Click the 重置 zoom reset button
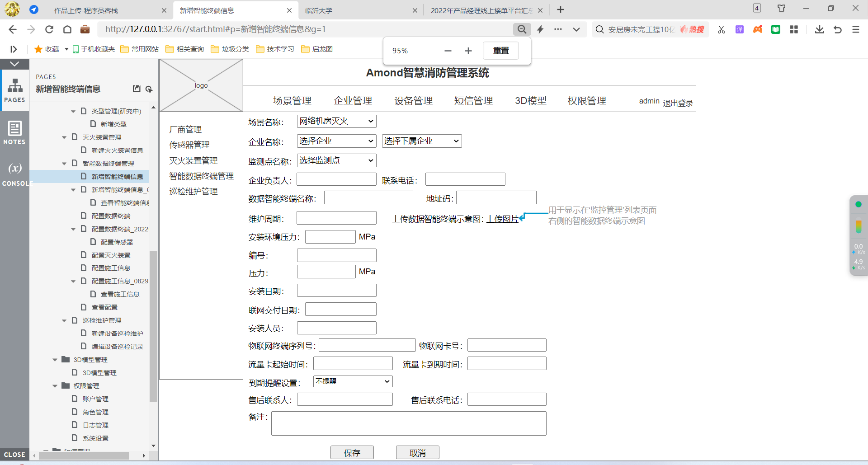Screen dimensions: 868x465 tap(501, 51)
